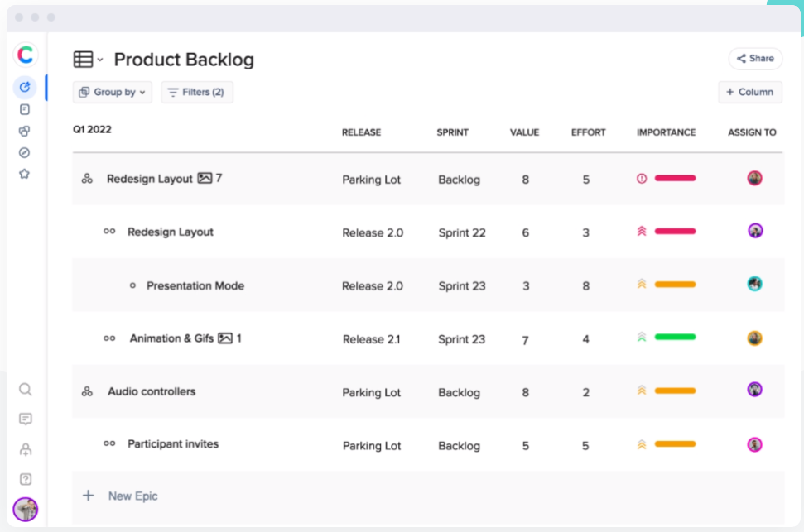Image resolution: width=804 pixels, height=532 pixels.
Task: Click the assignee avatar for Presentation Mode
Action: [754, 284]
